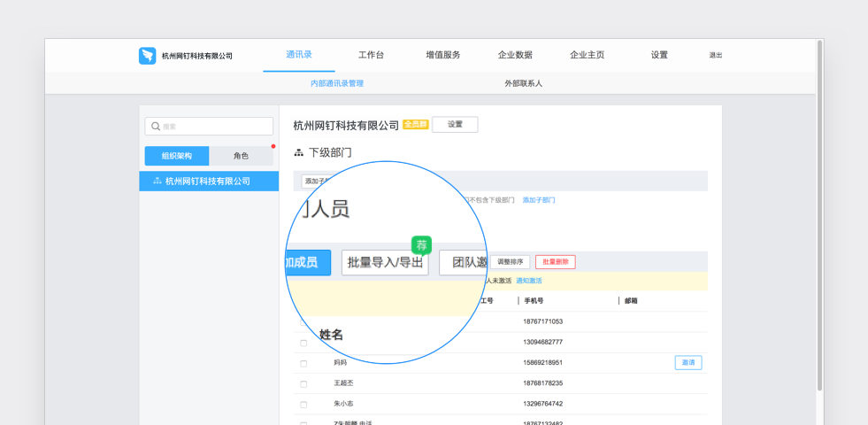The width and height of the screenshot is (868, 425).
Task: Click the 搜索 search input field
Action: [x=209, y=127]
